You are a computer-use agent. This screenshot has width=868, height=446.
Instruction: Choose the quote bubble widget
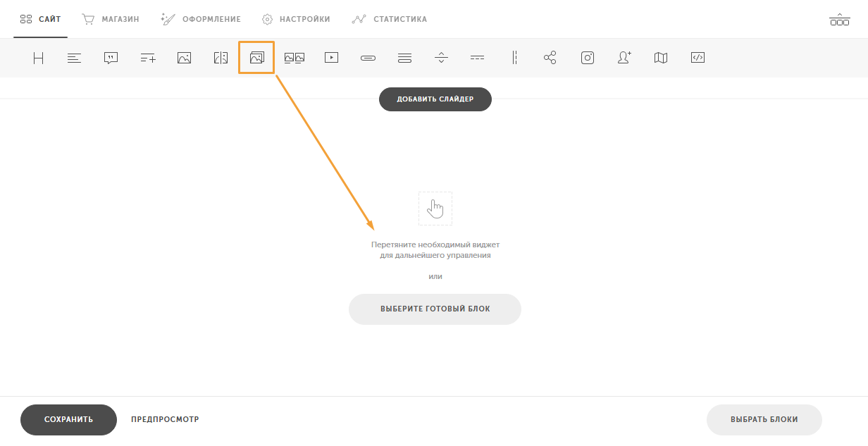[x=111, y=58]
